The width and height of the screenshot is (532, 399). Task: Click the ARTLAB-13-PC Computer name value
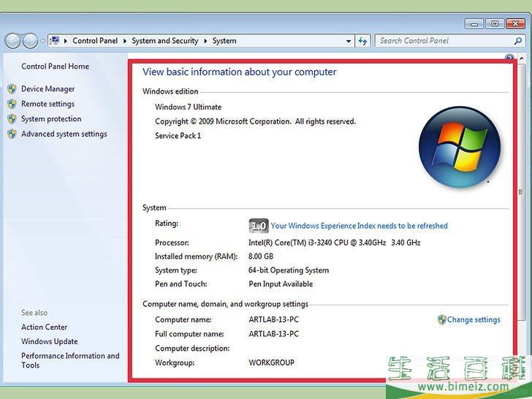pos(274,319)
